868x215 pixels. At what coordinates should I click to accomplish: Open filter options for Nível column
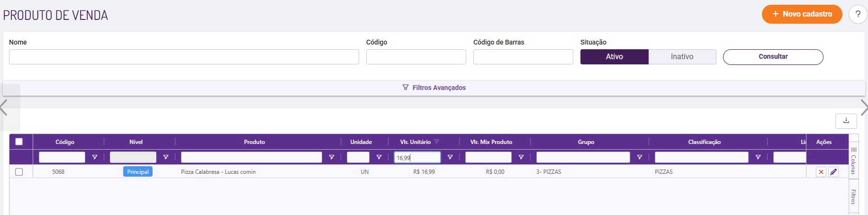pyautogui.click(x=166, y=157)
